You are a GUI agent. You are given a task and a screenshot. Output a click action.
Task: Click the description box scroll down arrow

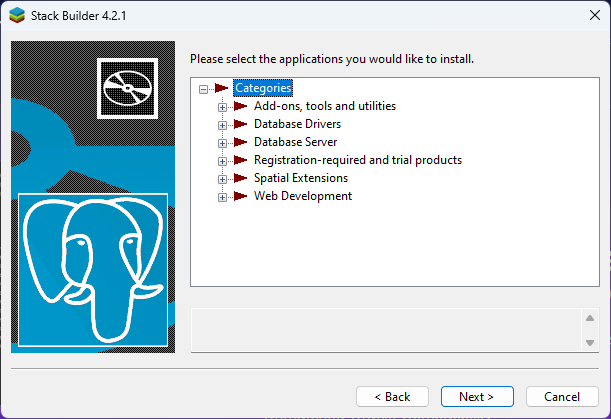tap(590, 342)
